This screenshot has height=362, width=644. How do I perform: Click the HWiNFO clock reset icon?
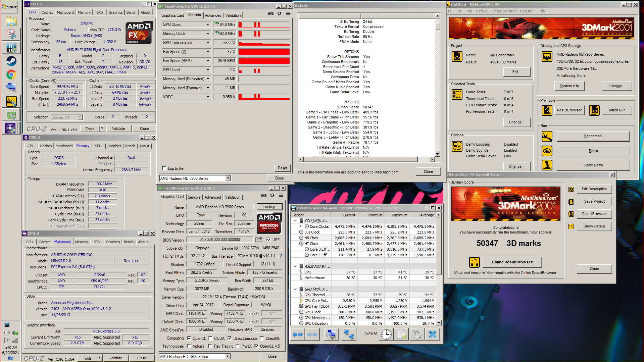click(386, 334)
